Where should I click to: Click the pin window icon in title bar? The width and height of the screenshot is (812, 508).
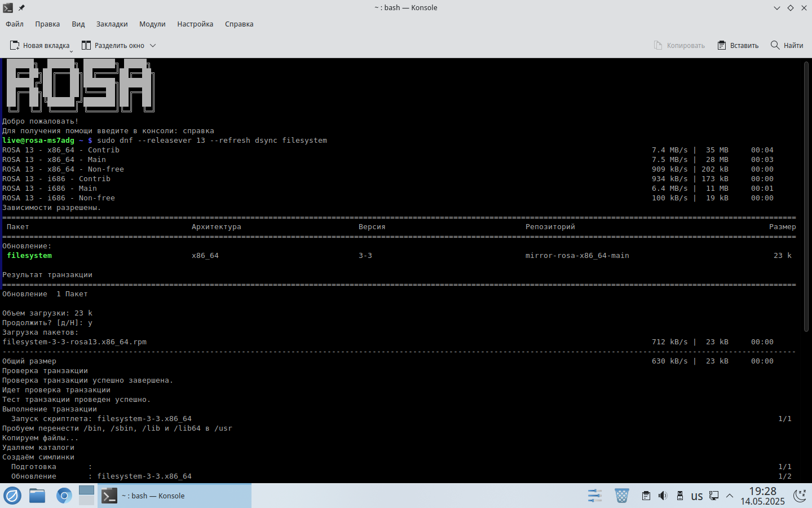point(21,8)
